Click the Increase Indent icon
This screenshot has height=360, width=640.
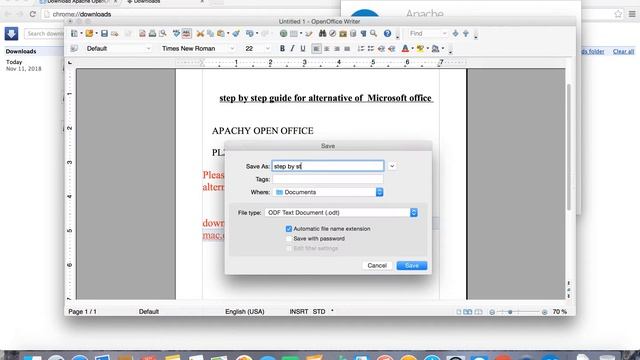click(391, 49)
